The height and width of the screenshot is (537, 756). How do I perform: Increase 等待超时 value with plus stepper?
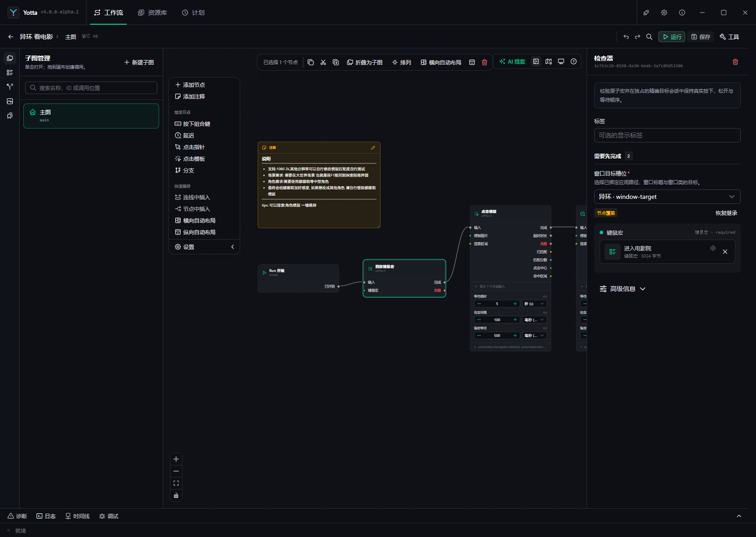click(515, 304)
